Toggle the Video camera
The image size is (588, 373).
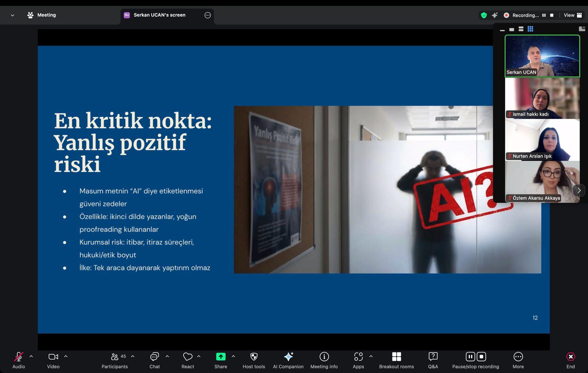(53, 357)
